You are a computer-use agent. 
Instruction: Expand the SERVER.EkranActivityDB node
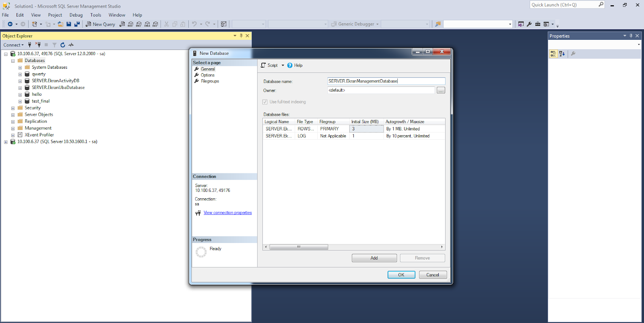coord(20,81)
